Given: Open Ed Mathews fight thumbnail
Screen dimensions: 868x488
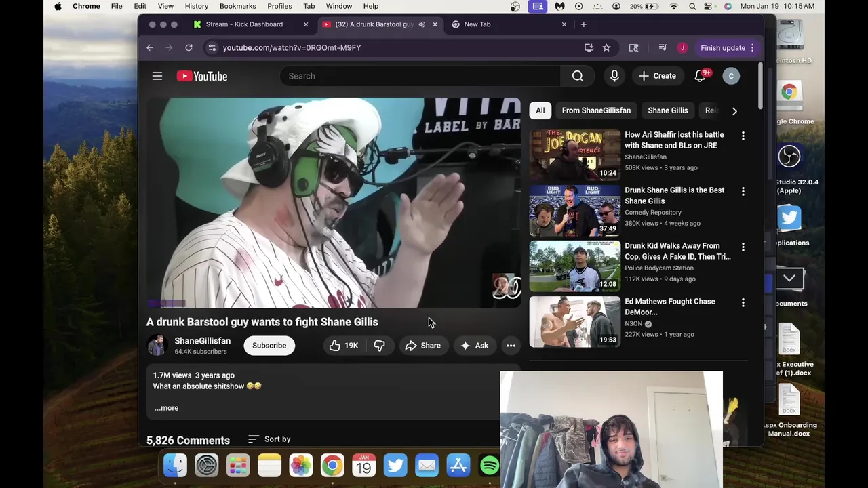Looking at the screenshot, I should (x=574, y=321).
